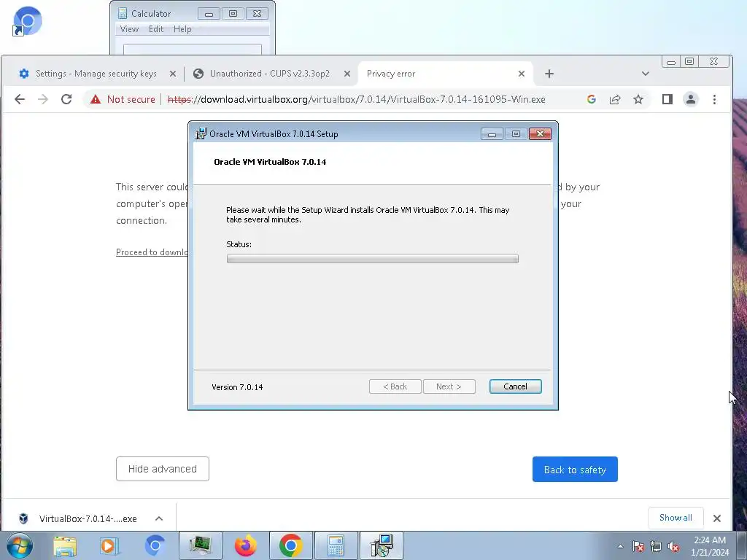The image size is (747, 560).
Task: Switch to Settings - Manage security keys tab
Action: click(96, 74)
